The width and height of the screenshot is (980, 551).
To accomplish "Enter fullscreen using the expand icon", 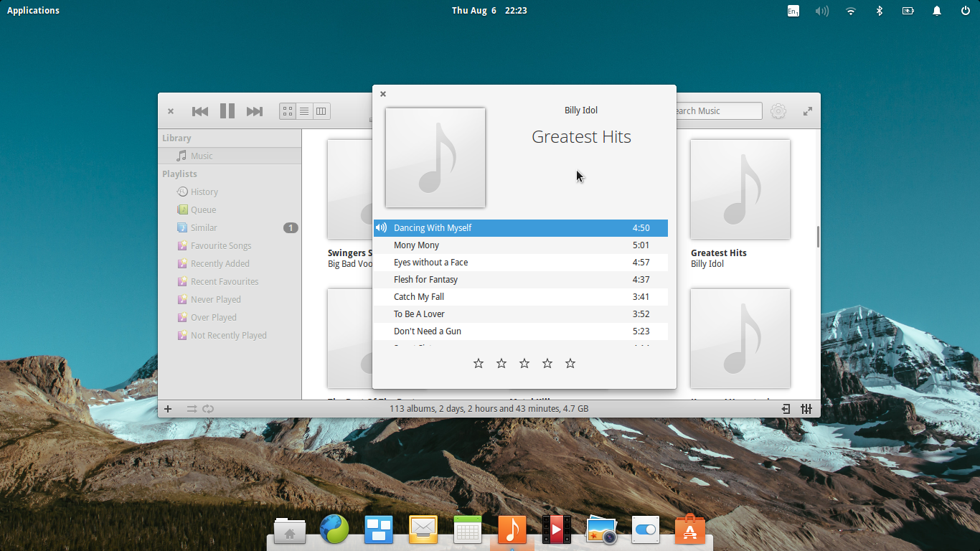I will 807,111.
